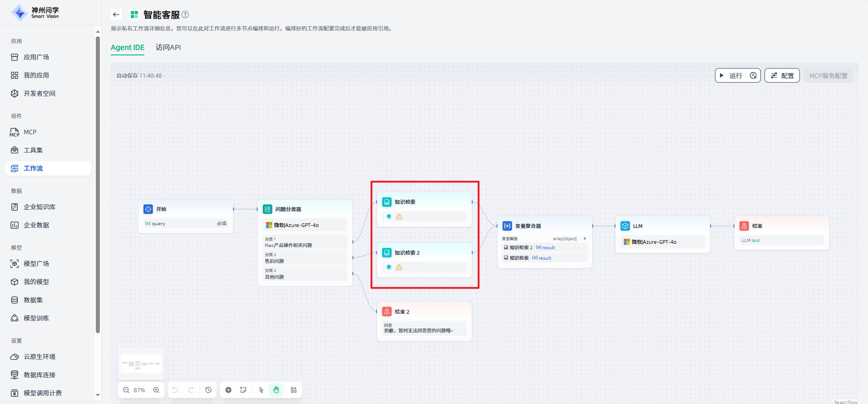Click the 配置 button

tap(782, 76)
